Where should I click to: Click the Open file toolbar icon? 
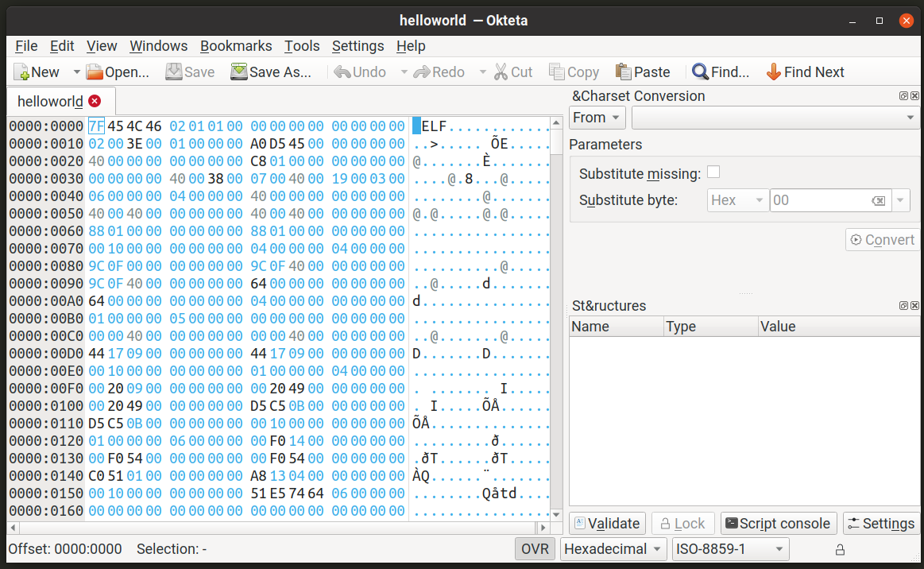[95, 72]
